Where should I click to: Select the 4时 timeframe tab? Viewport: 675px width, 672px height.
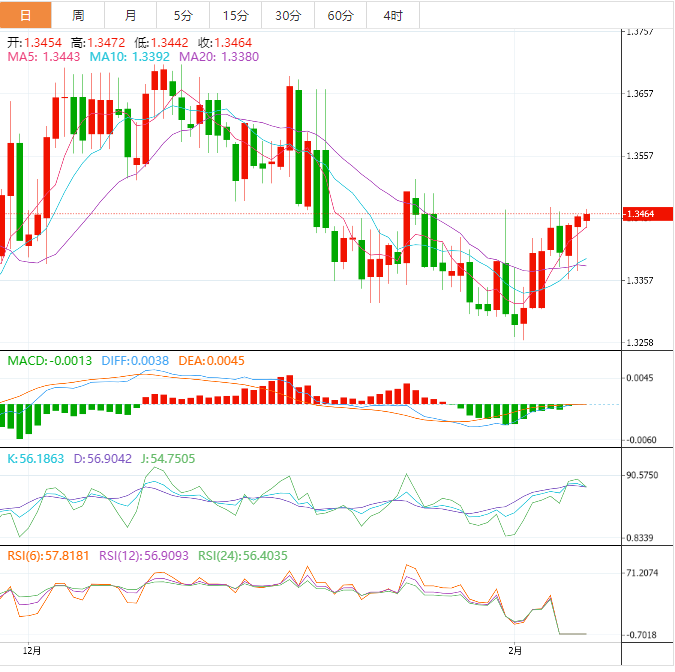tap(393, 15)
